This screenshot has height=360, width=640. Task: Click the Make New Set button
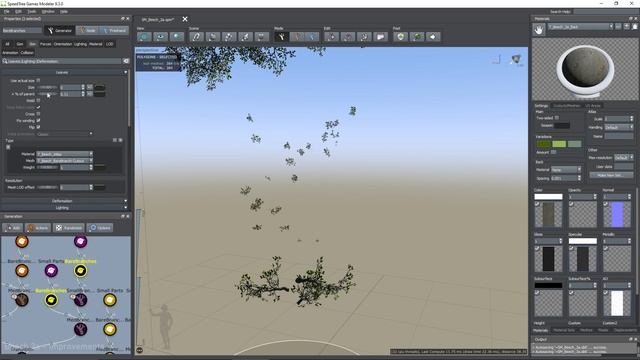611,175
